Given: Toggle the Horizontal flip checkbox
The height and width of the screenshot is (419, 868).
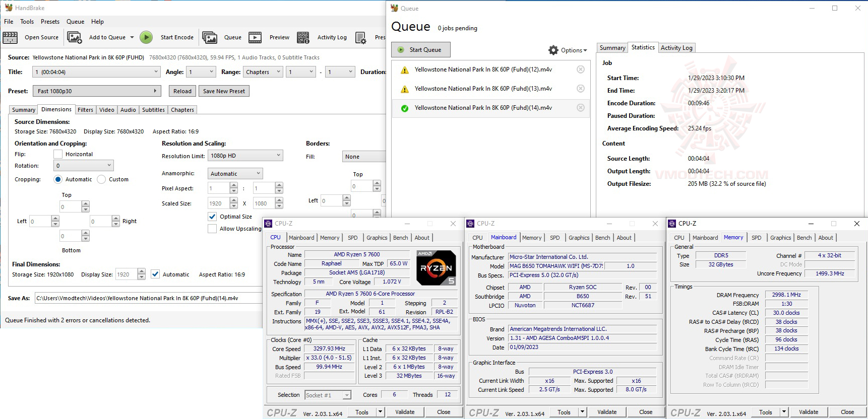Looking at the screenshot, I should [x=58, y=155].
